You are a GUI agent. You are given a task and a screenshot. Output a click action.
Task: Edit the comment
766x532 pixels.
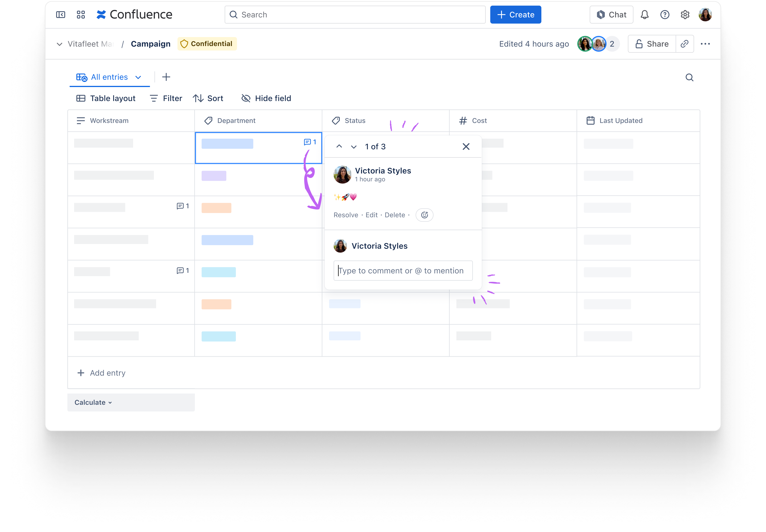tap(371, 215)
